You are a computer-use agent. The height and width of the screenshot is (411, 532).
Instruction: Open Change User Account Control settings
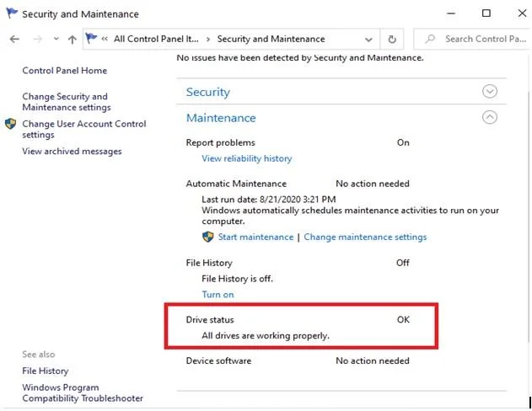coord(84,129)
